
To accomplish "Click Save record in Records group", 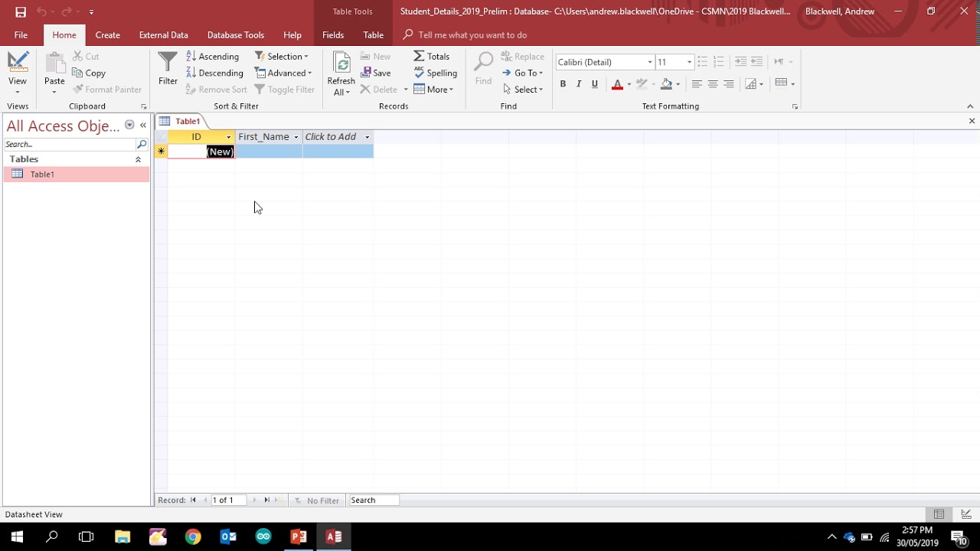I will pyautogui.click(x=376, y=73).
